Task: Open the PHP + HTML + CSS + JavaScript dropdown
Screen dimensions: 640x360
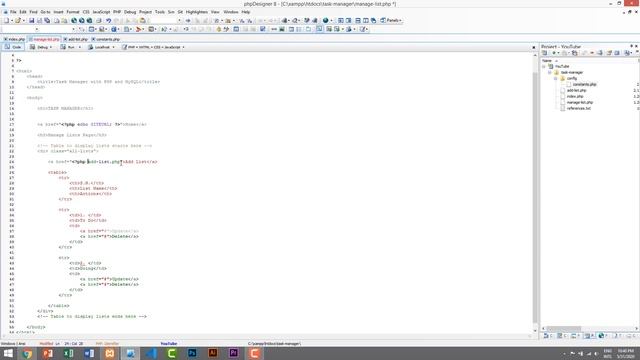Action: pyautogui.click(x=153, y=47)
